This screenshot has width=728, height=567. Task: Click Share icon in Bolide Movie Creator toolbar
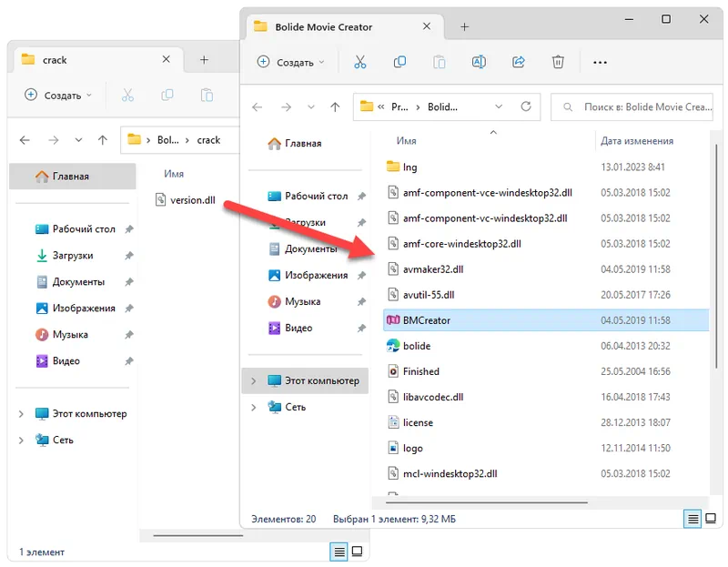pos(518,62)
